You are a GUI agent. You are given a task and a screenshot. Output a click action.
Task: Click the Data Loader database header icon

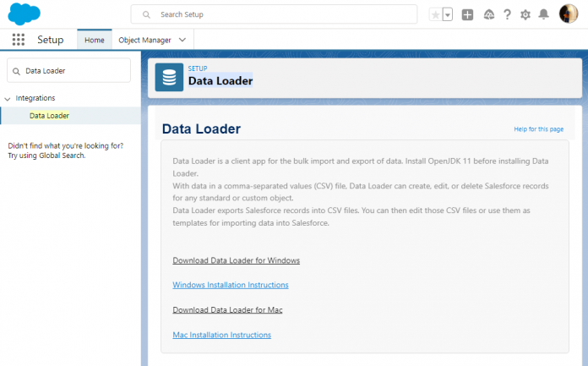tap(169, 77)
